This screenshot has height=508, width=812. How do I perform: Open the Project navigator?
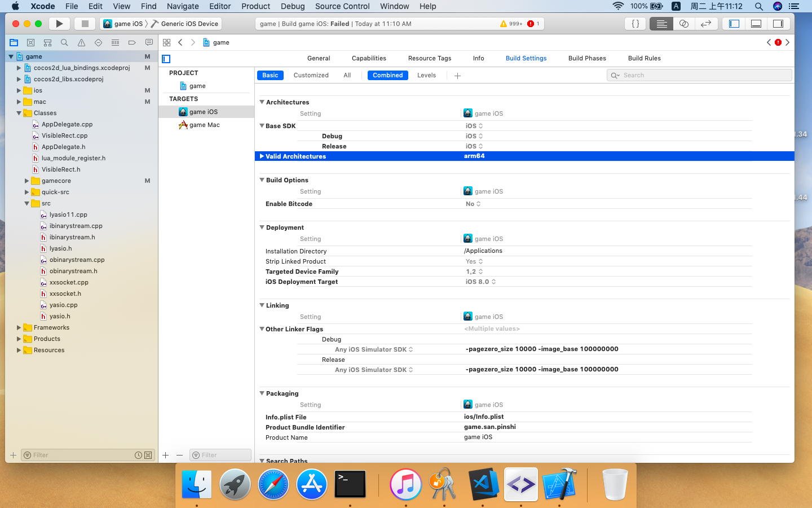(x=14, y=42)
